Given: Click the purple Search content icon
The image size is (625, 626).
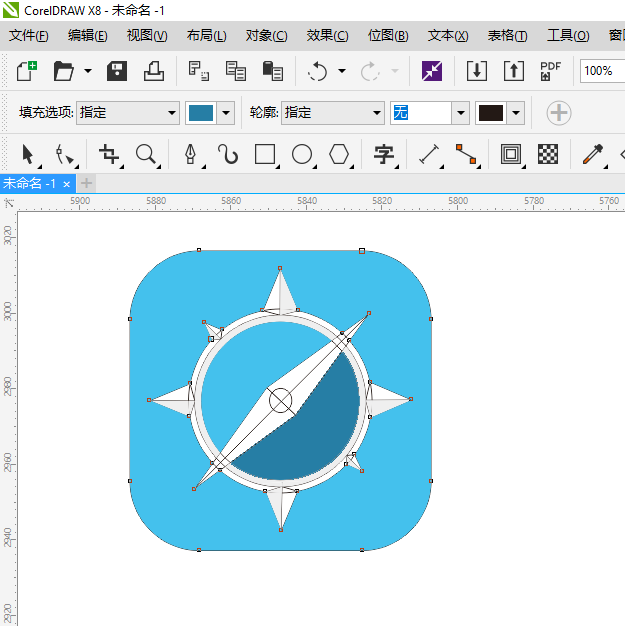Looking at the screenshot, I should (x=432, y=71).
